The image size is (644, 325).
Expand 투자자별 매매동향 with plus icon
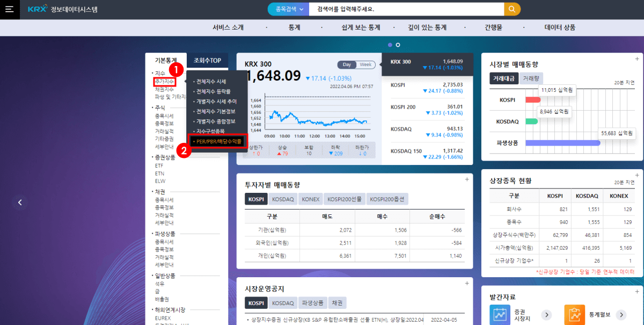466,179
